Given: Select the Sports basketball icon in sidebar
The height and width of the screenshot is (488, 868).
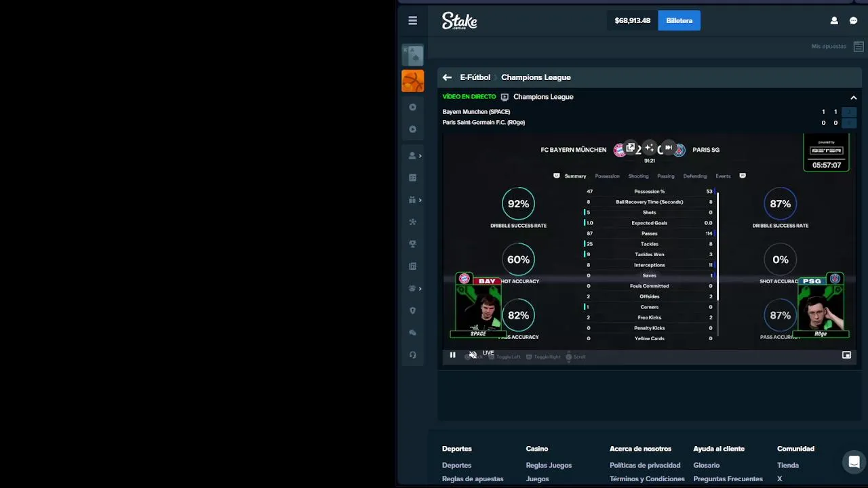Looking at the screenshot, I should pyautogui.click(x=413, y=81).
